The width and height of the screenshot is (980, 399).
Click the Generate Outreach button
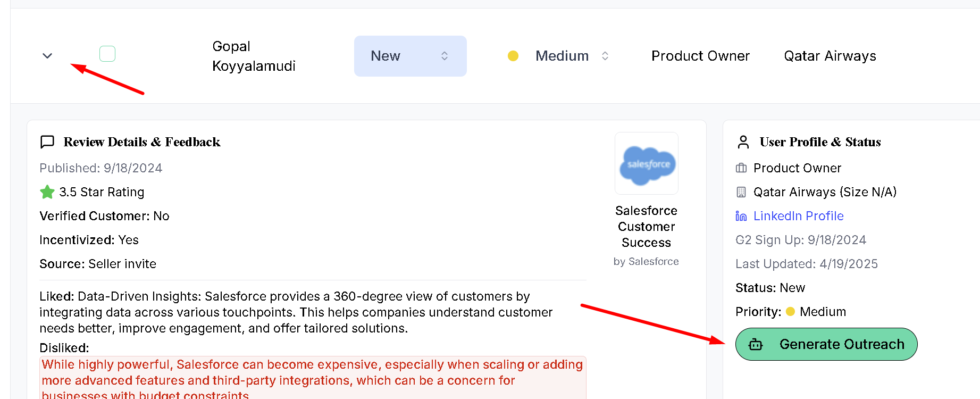[826, 344]
